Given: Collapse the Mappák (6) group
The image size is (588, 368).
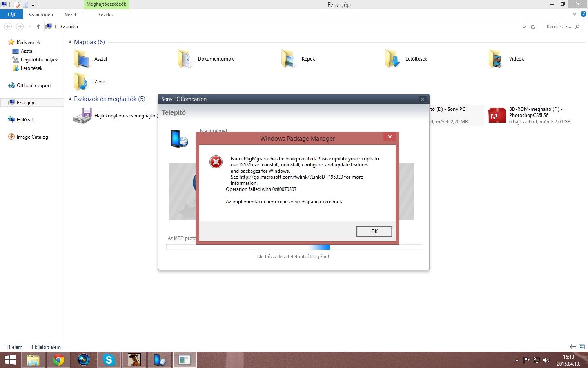Looking at the screenshot, I should tap(70, 42).
